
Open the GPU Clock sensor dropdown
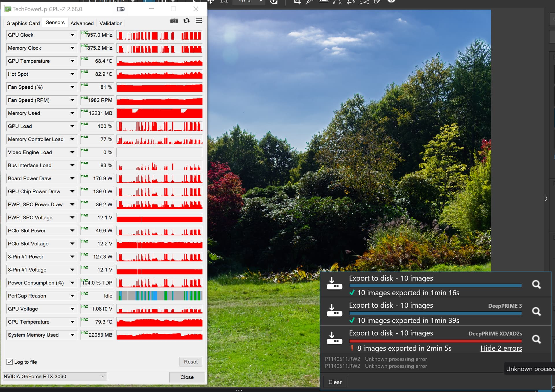[x=72, y=35]
